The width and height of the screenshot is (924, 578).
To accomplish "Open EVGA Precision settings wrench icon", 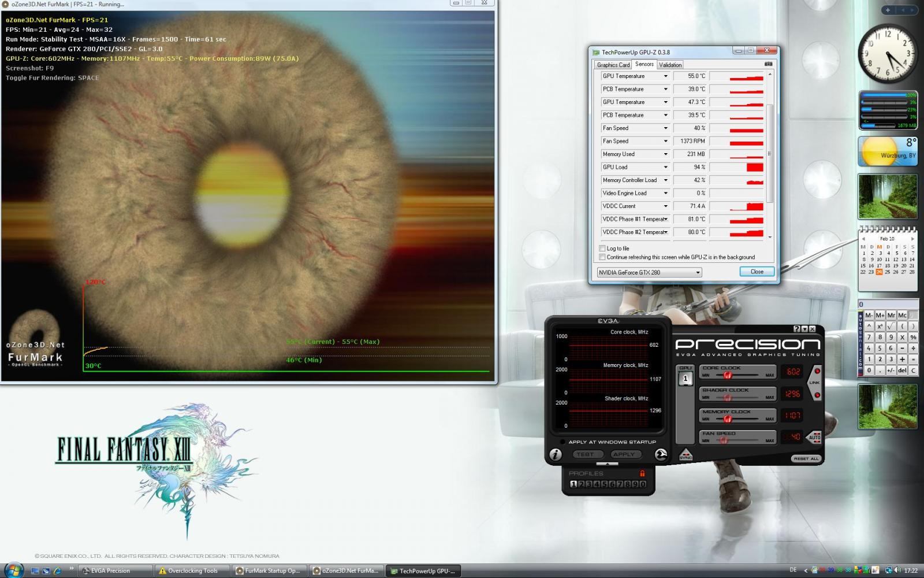I will (661, 454).
